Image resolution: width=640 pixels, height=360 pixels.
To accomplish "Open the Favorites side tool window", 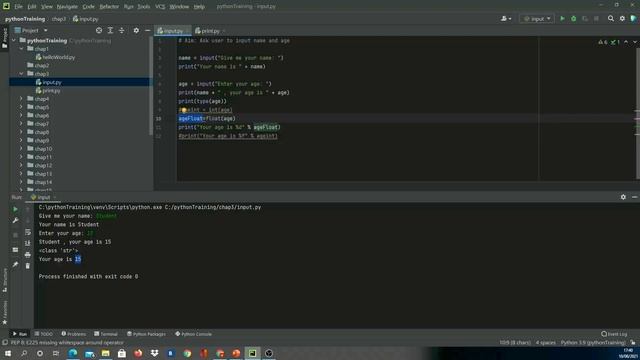I will (5, 313).
